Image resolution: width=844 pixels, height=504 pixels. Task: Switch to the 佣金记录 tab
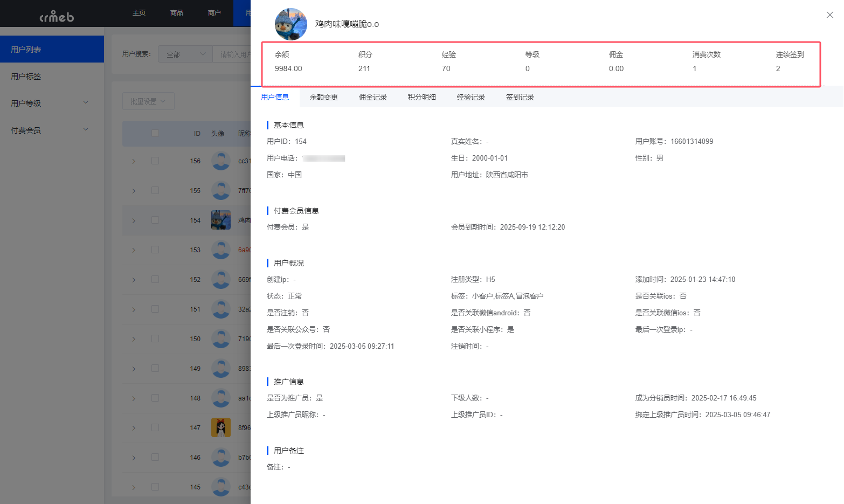pyautogui.click(x=372, y=96)
